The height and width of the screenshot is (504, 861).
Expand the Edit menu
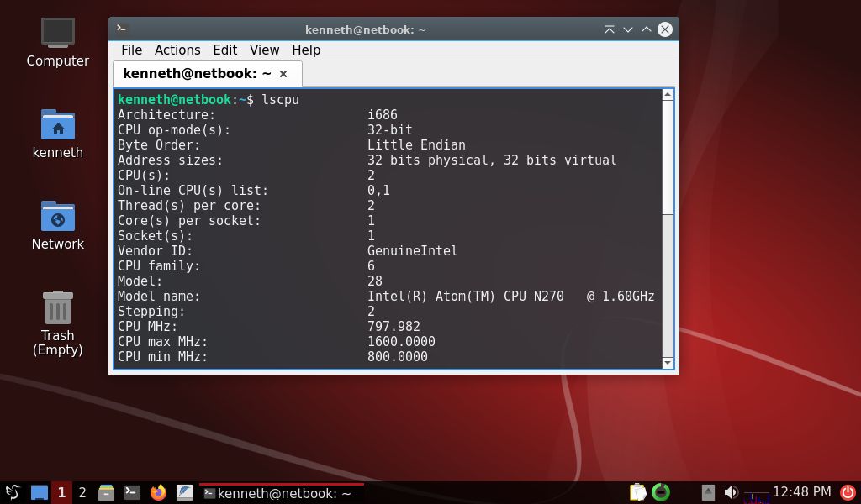pyautogui.click(x=224, y=50)
